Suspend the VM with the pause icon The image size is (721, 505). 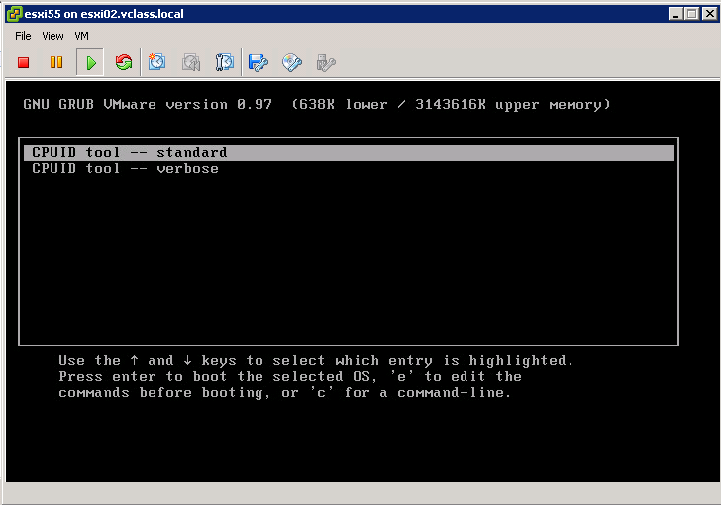[x=57, y=62]
